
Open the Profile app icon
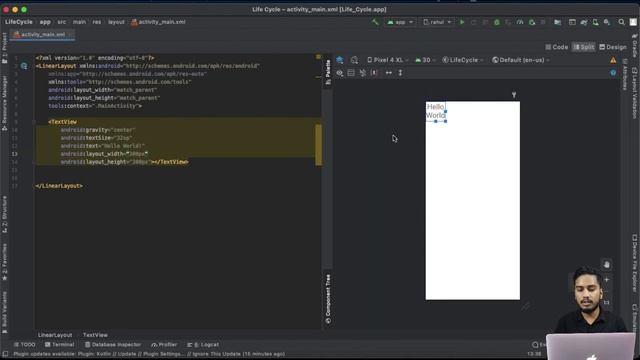[x=520, y=22]
